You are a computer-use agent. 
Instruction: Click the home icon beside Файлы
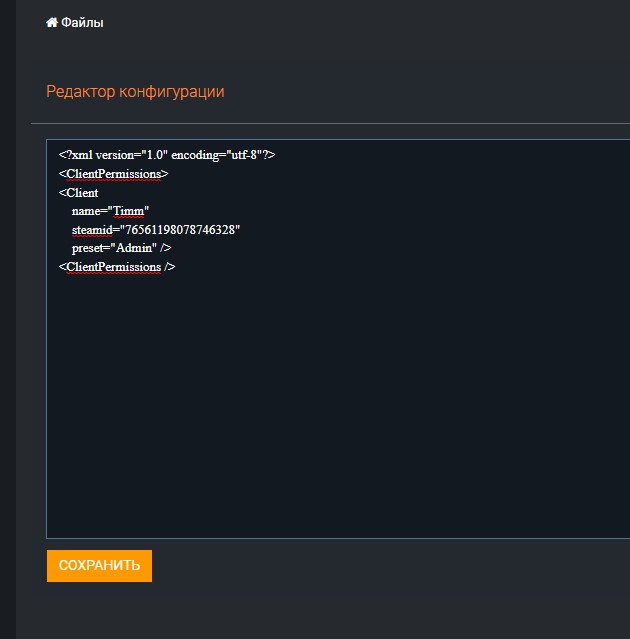pos(52,23)
